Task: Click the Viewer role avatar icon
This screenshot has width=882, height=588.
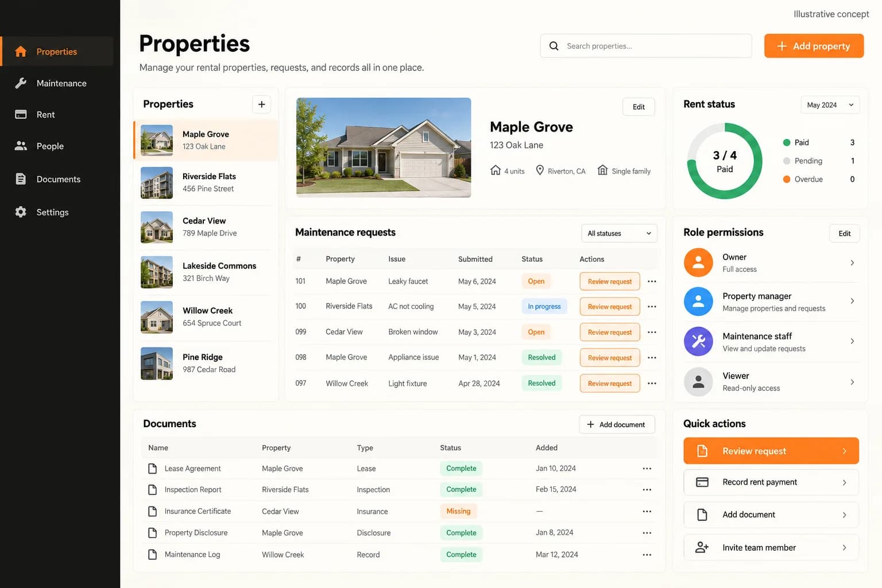Action: [x=698, y=382]
